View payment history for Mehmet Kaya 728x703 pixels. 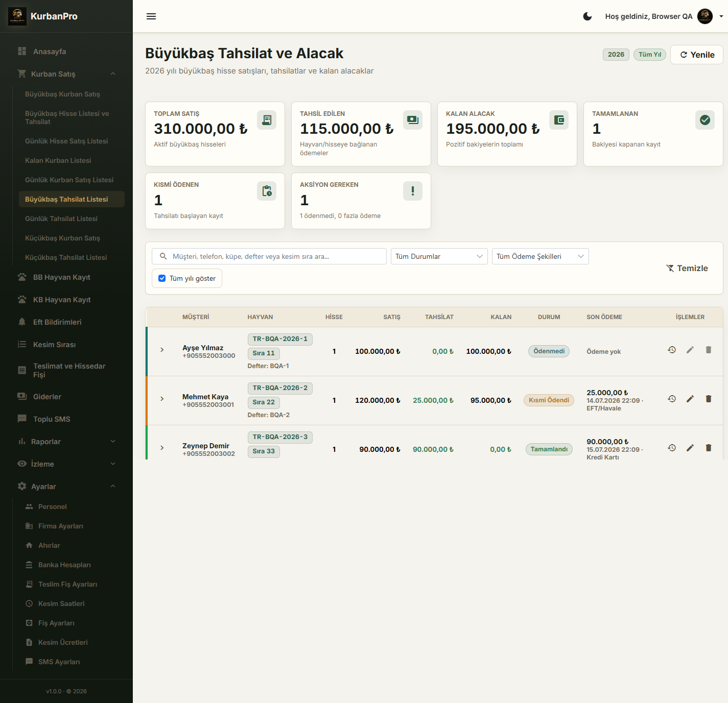point(672,399)
